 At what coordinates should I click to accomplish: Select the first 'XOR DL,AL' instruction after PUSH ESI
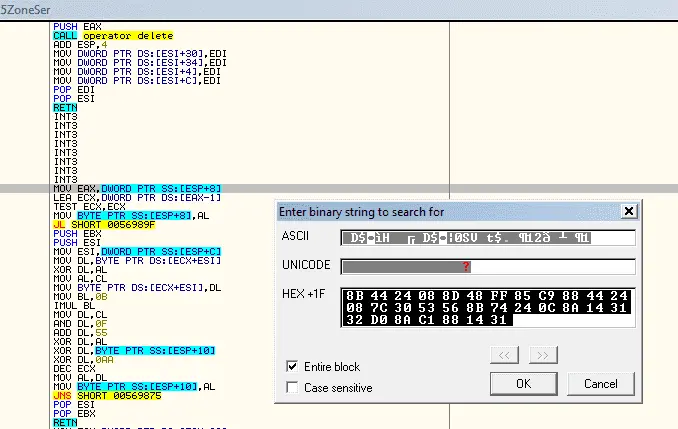[x=80, y=270]
